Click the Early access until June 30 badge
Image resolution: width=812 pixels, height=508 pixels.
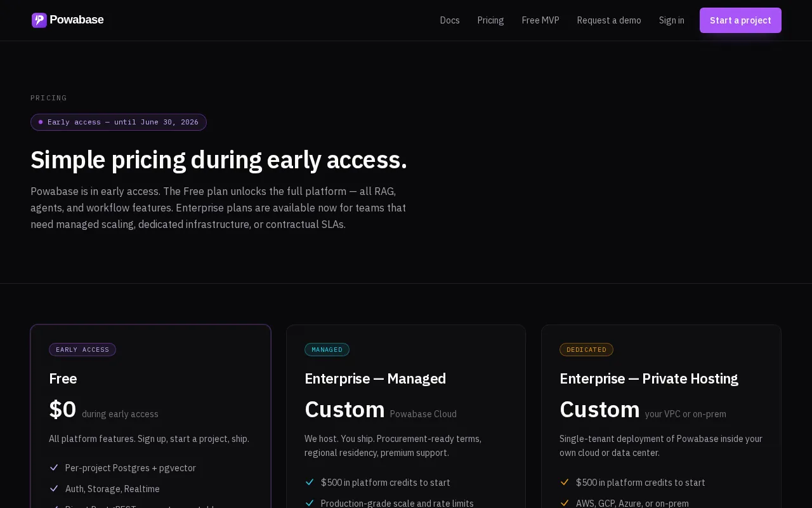pyautogui.click(x=119, y=122)
